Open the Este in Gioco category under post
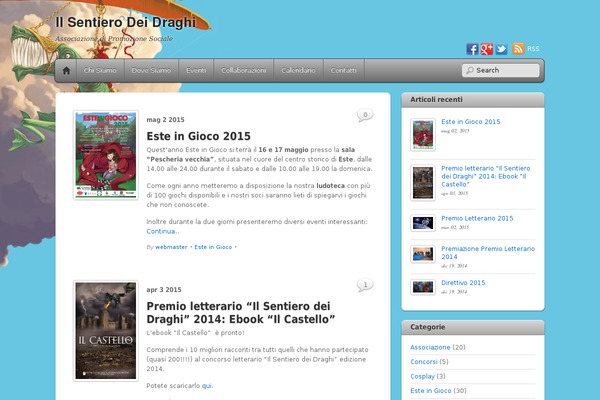The width and height of the screenshot is (600, 400). (x=213, y=247)
